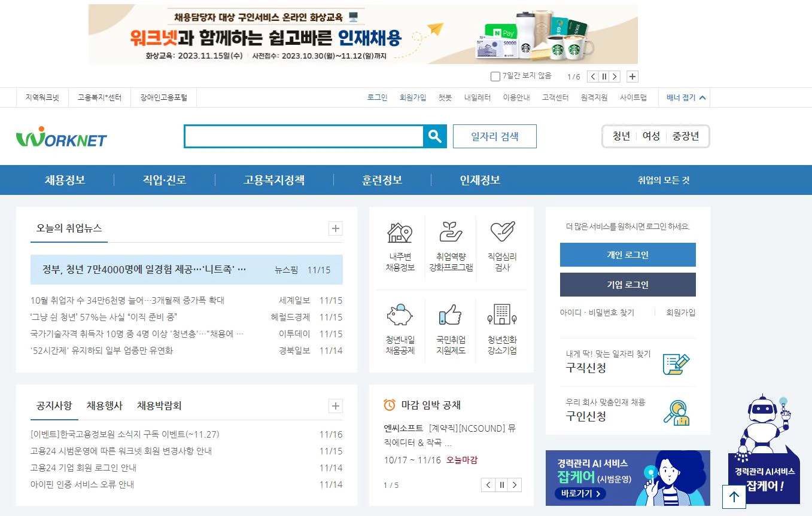
Task: Expand top banner list plus button
Action: (633, 77)
